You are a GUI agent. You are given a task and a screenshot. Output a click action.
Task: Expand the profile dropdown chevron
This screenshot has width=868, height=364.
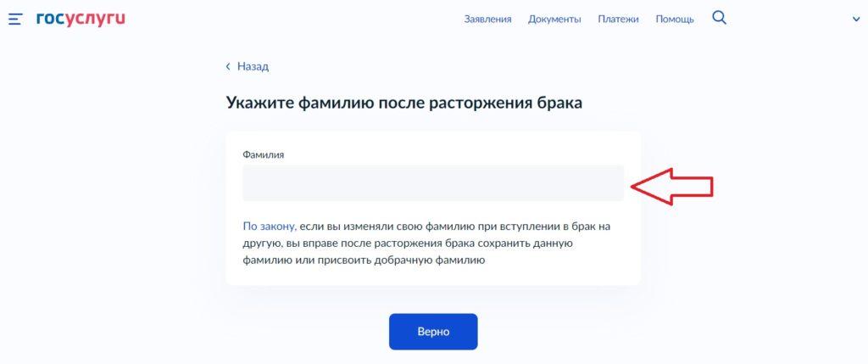[856, 19]
